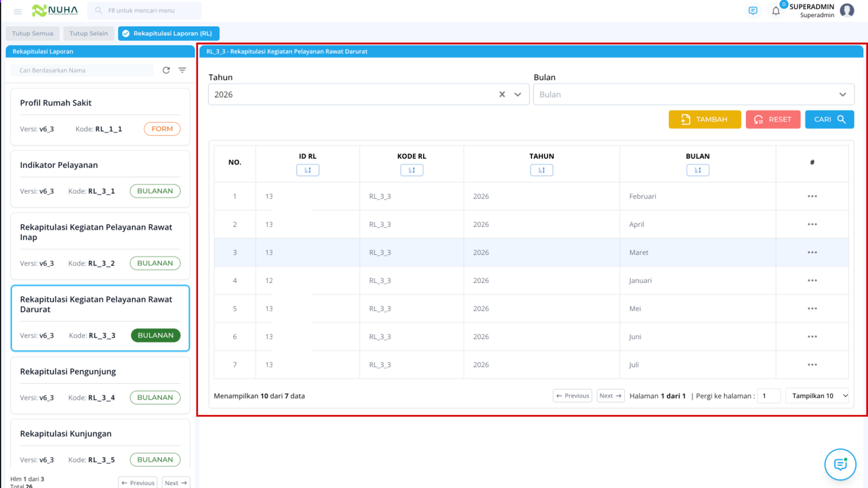868x488 pixels.
Task: Open actions menu for April row
Action: (x=812, y=224)
